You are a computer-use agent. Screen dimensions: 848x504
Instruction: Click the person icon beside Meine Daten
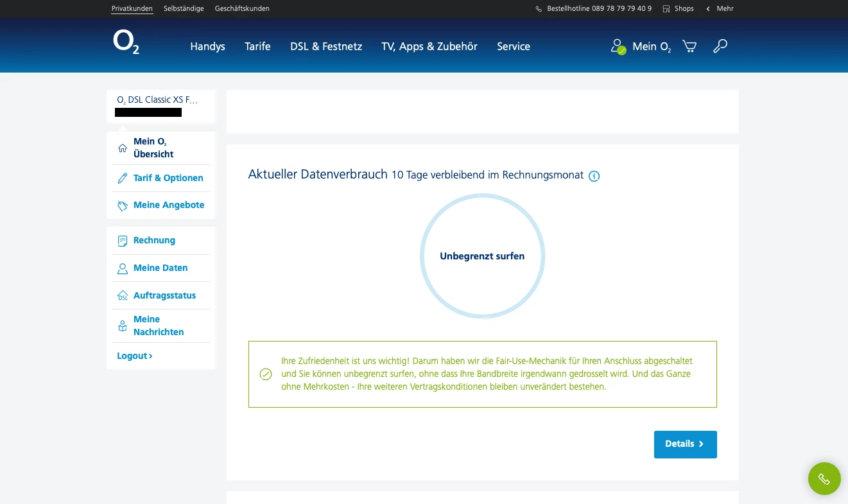[x=123, y=268]
